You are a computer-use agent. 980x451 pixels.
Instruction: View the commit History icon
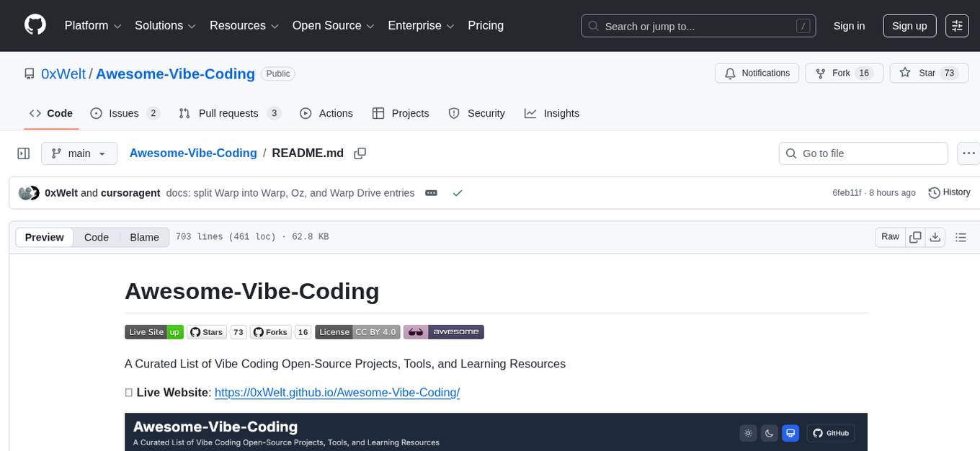tap(934, 192)
